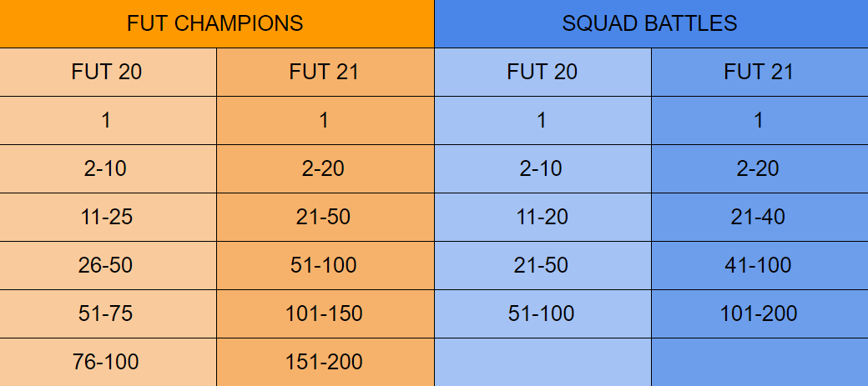Select the 51-75 cell
The width and height of the screenshot is (868, 386).
108,314
